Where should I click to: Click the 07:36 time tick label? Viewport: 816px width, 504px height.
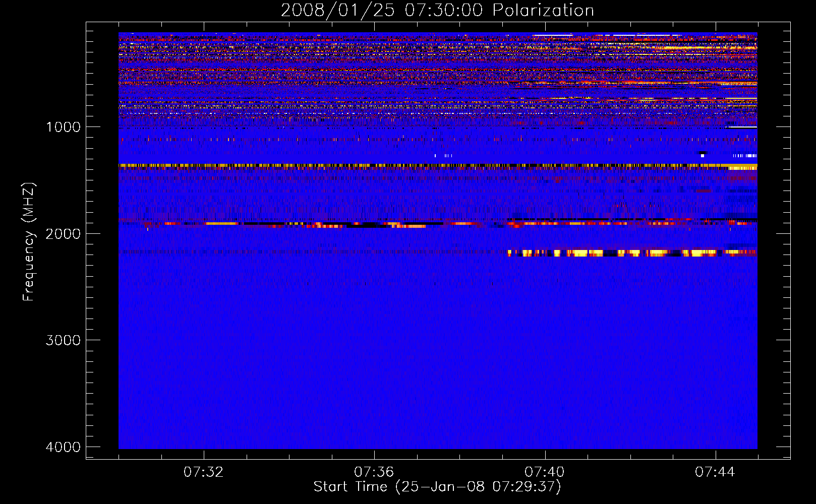tap(374, 472)
